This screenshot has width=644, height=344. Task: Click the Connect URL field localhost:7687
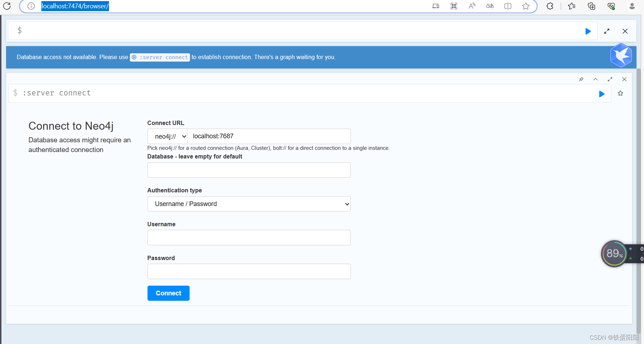(x=269, y=137)
